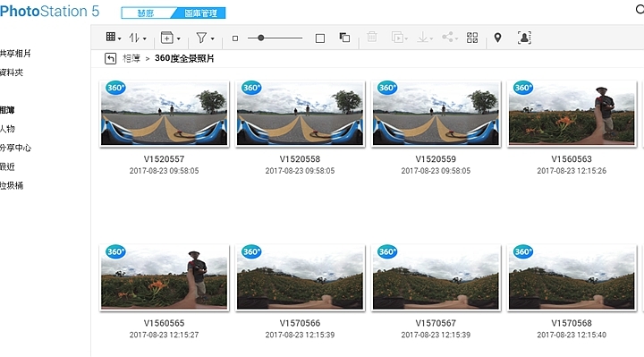Image resolution: width=644 pixels, height=357 pixels.
Task: Click the file name V1560563
Action: tap(572, 159)
